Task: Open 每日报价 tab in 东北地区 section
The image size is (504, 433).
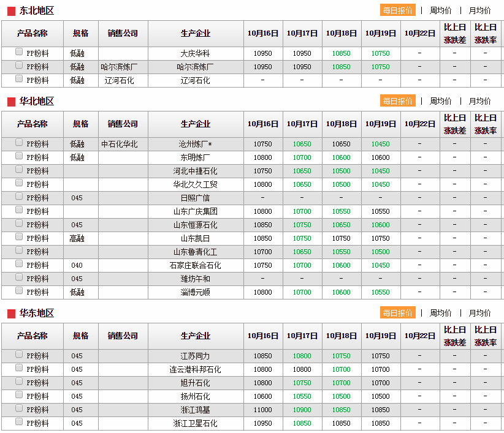Action: (x=397, y=10)
